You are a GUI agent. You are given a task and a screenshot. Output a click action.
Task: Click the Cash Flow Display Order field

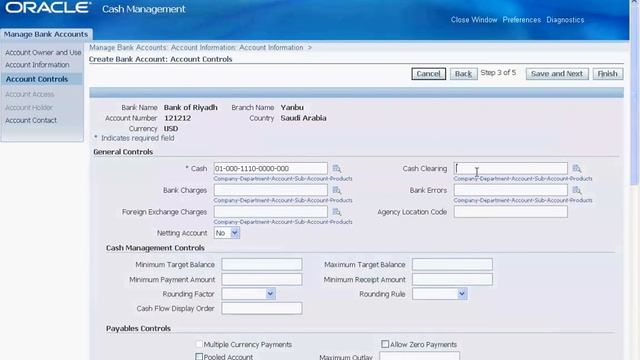[x=262, y=308]
